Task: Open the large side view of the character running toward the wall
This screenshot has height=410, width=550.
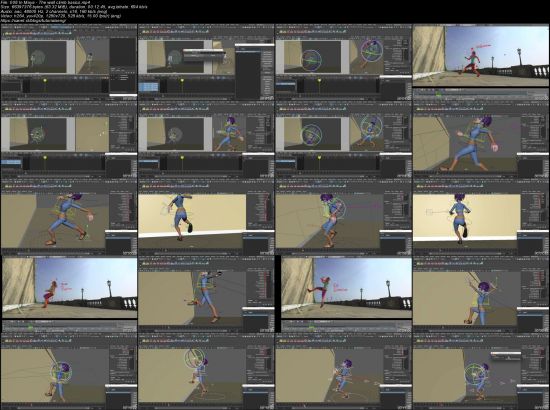Action: tap(481, 140)
